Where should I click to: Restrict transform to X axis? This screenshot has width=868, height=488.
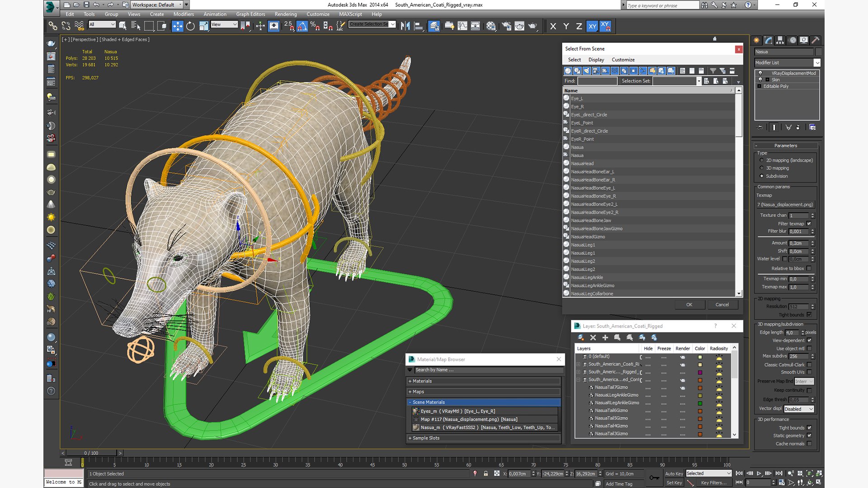pos(553,26)
